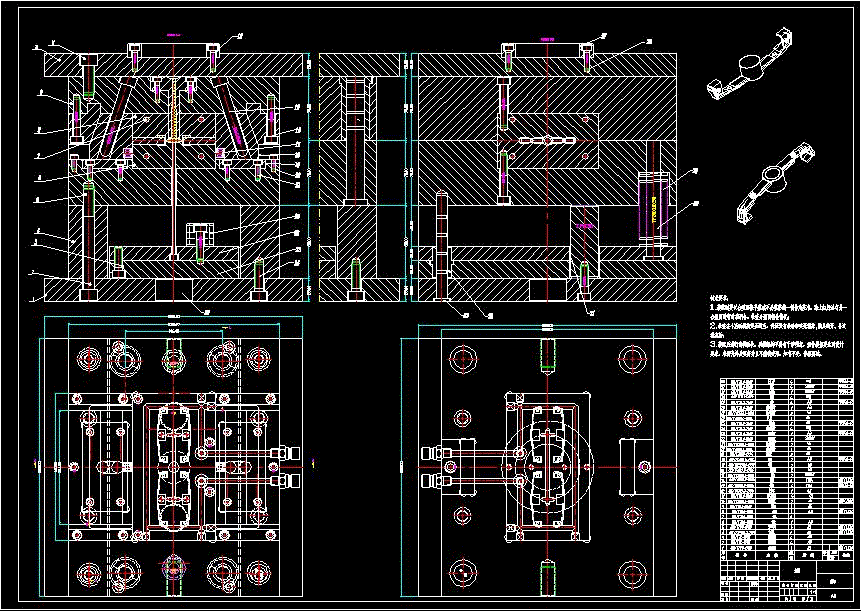The height and width of the screenshot is (611, 861).
Task: Select the numbered technical requirements notes
Action: (780, 326)
